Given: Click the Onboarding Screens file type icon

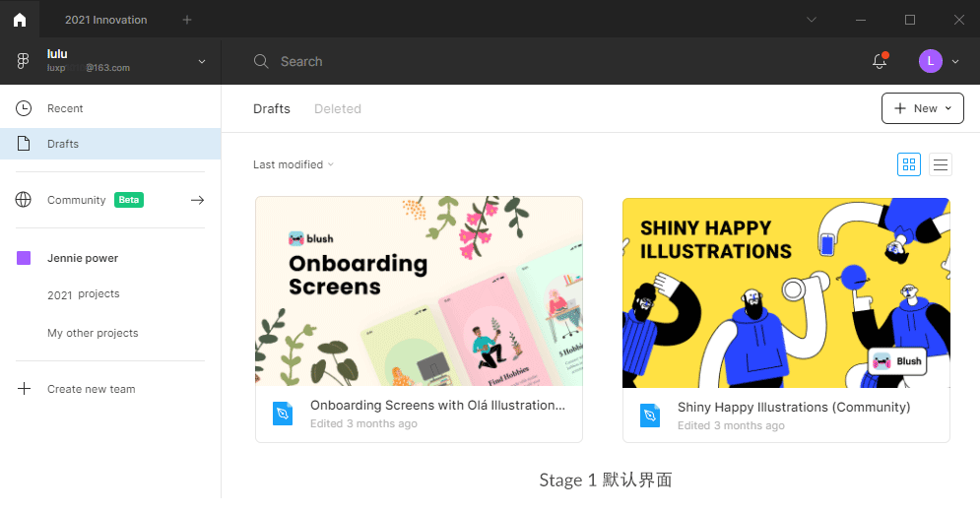Looking at the screenshot, I should point(283,414).
